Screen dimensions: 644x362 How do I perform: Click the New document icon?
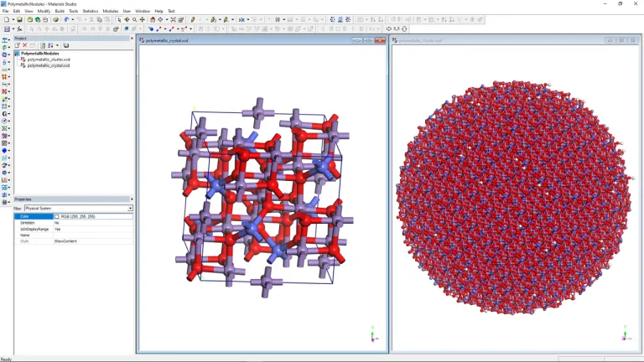click(x=7, y=19)
